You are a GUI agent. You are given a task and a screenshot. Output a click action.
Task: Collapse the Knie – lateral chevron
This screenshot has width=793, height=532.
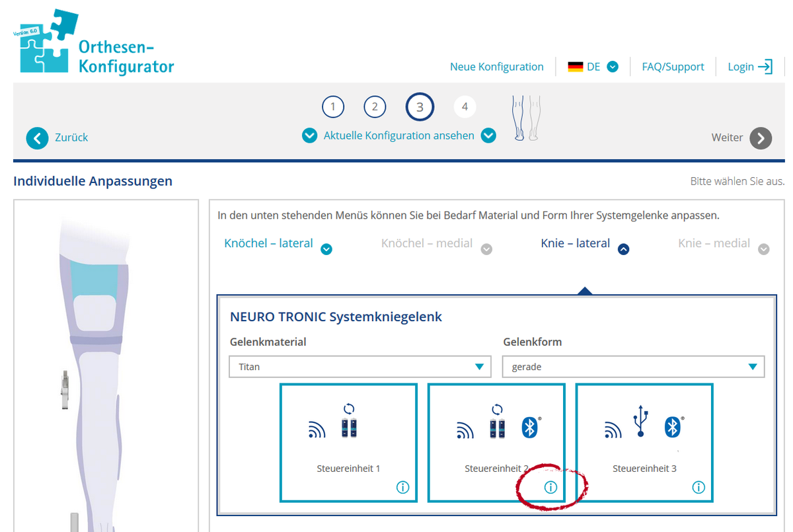[x=623, y=250]
